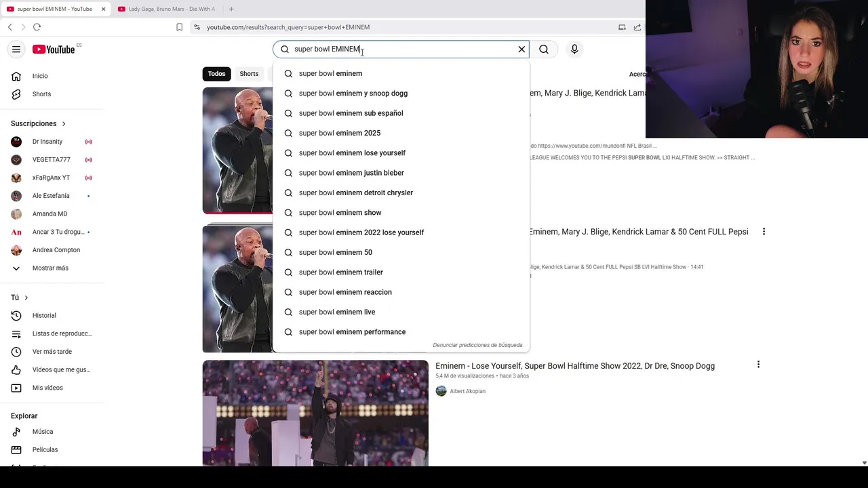Select the Shorts filter chip

coord(249,74)
